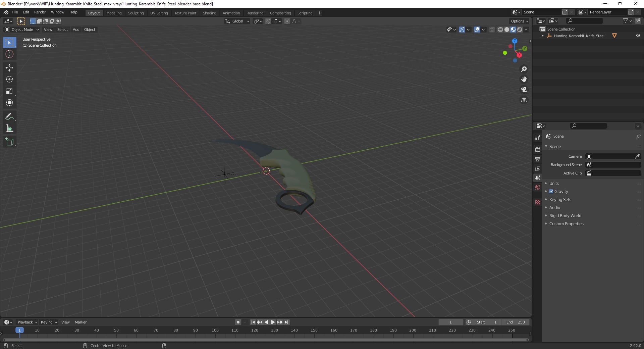Image resolution: width=644 pixels, height=349 pixels.
Task: Open the Output properties tab
Action: click(x=538, y=159)
